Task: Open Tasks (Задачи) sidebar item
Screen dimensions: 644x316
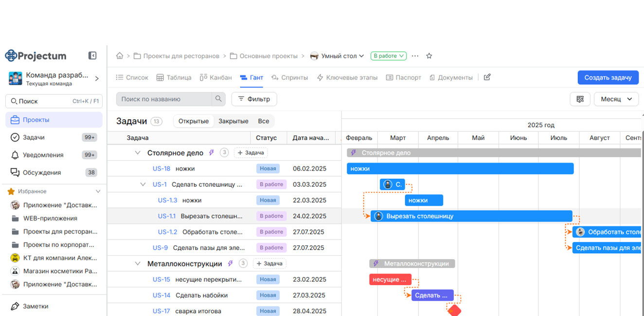Action: point(54,137)
